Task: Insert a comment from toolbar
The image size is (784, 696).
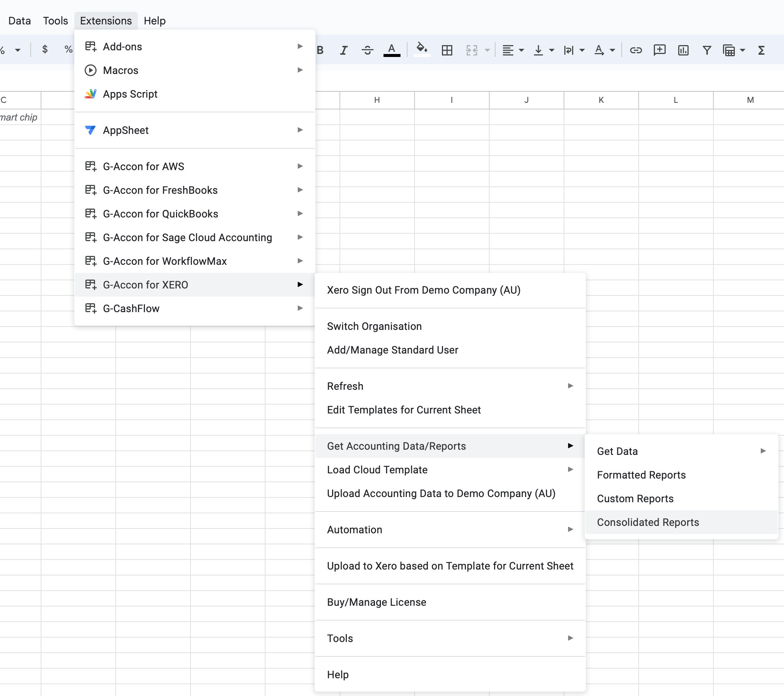Action: pos(659,50)
